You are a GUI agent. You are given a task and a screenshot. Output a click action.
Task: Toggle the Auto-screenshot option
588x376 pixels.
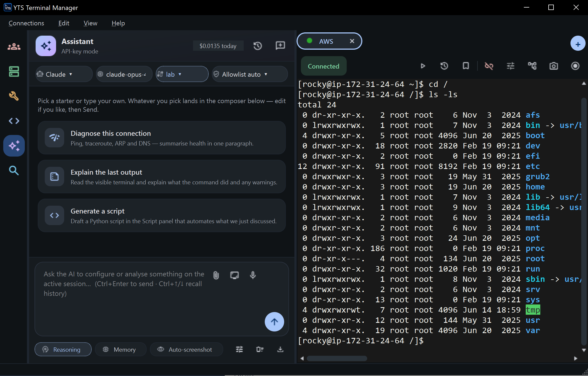click(186, 349)
